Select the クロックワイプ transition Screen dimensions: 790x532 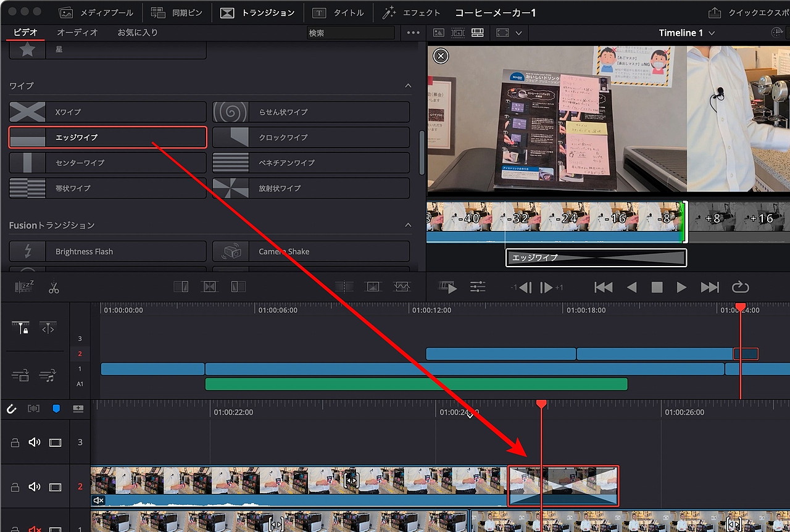coord(311,137)
